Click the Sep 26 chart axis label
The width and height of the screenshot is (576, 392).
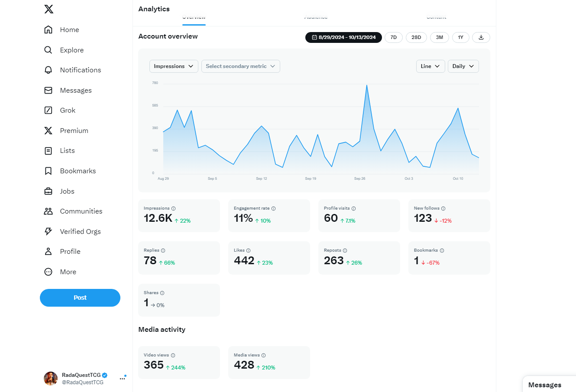coord(360,178)
